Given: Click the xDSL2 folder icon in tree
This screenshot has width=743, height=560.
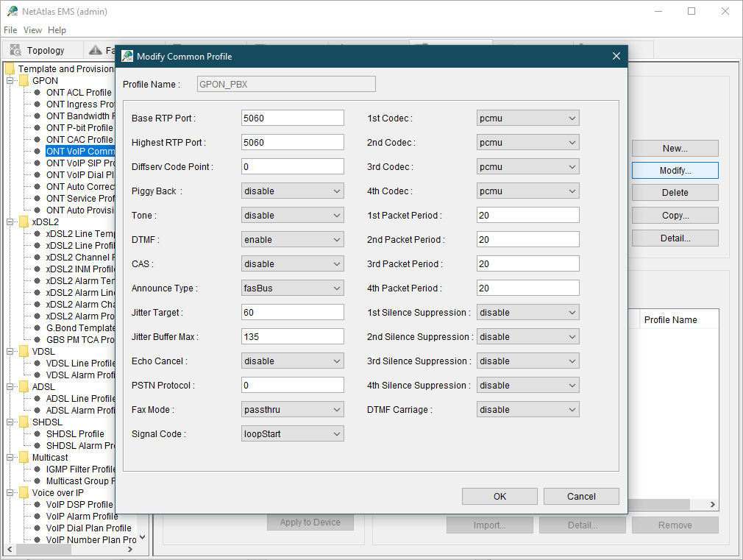Looking at the screenshot, I should [x=24, y=222].
